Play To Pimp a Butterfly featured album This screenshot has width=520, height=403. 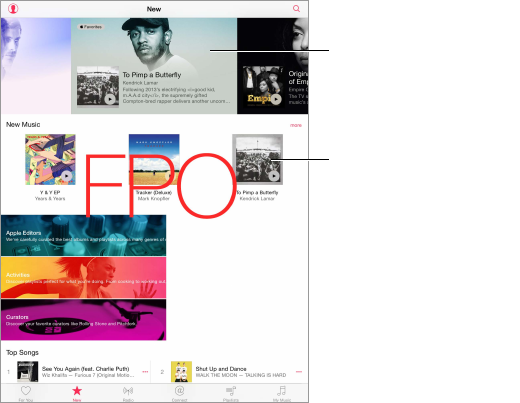[x=110, y=99]
